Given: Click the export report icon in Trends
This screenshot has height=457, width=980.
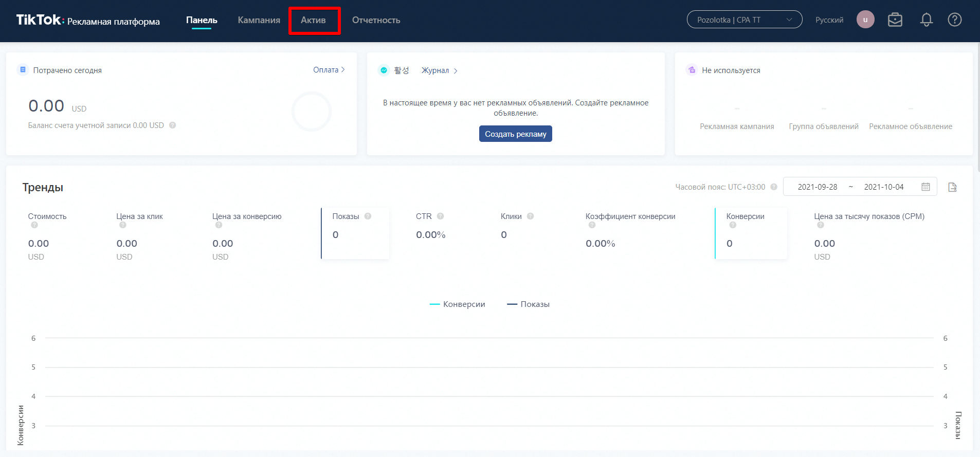Looking at the screenshot, I should tap(952, 187).
